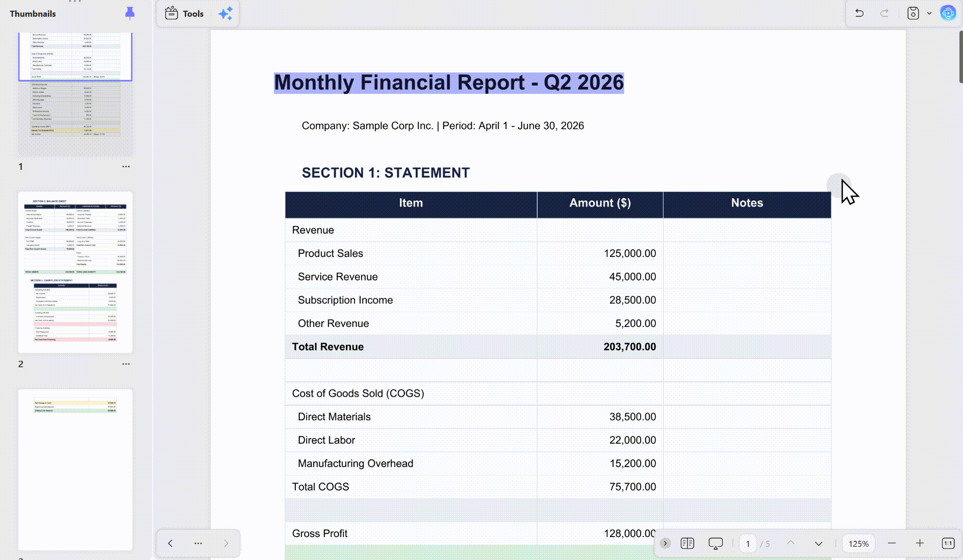Click the highlighted title Monthly Financial Report - Q2 2026
The width and height of the screenshot is (963, 560).
(x=449, y=83)
